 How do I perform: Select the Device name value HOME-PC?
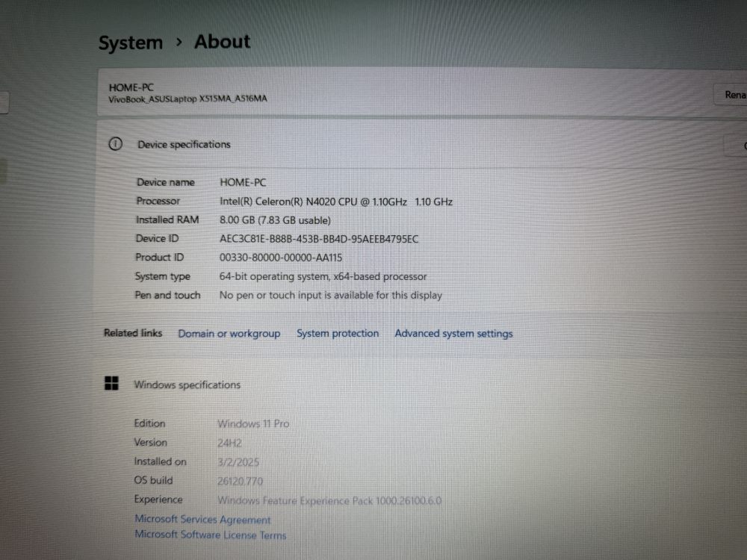243,182
